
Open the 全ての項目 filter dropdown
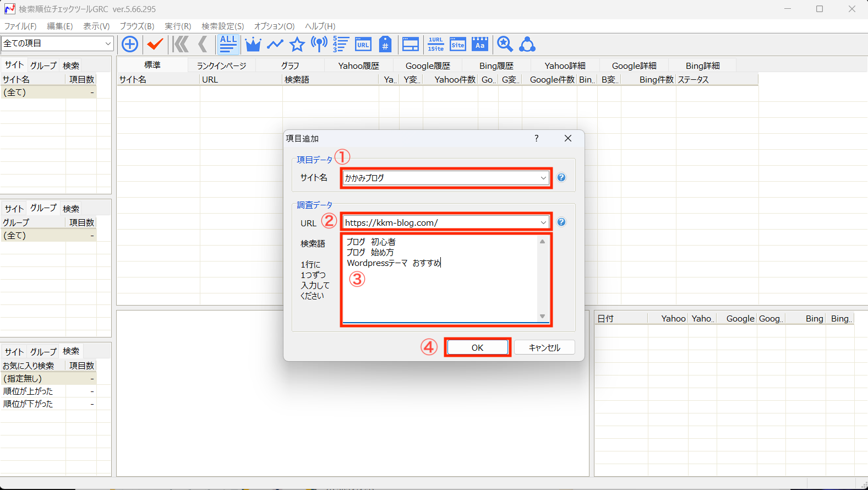(x=108, y=43)
